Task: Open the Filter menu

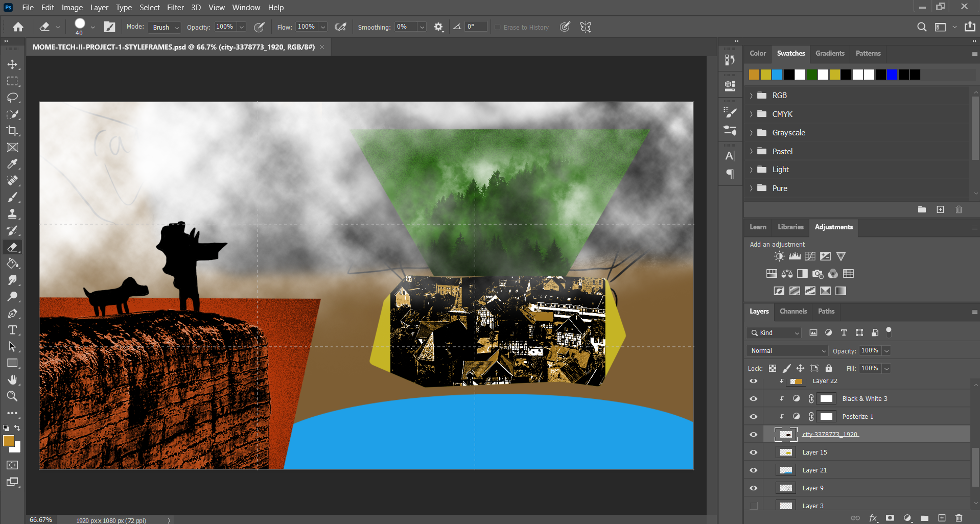Action: pyautogui.click(x=175, y=8)
